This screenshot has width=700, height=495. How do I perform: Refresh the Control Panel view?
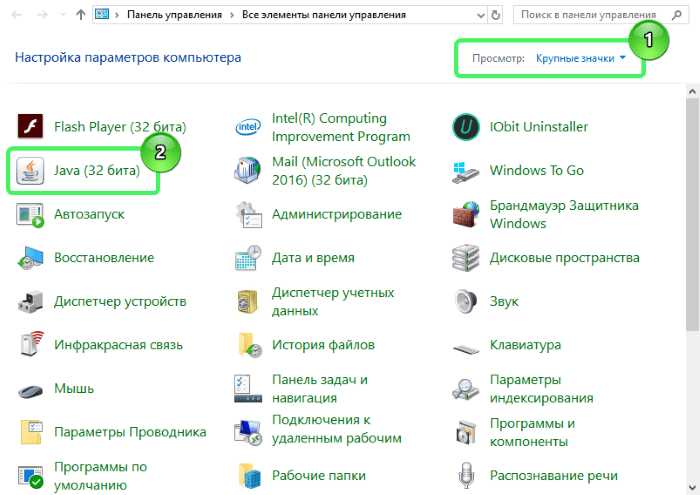[496, 15]
